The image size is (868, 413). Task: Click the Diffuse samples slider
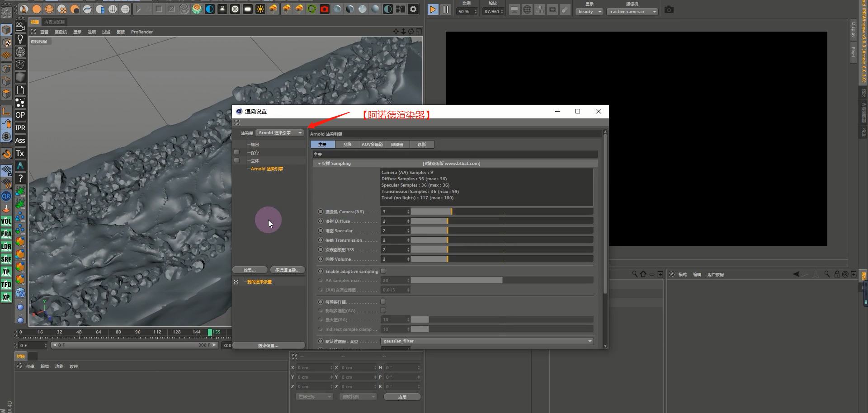[x=502, y=221]
